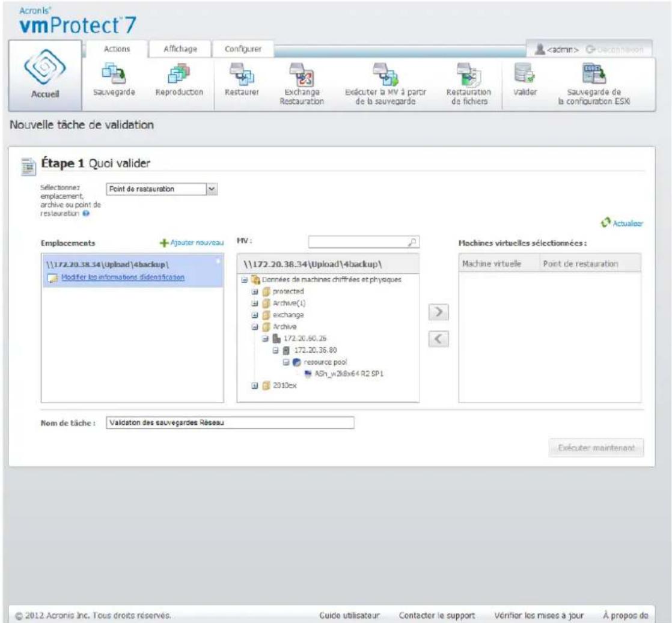
Task: Click the edit credentials note icon
Action: [53, 278]
